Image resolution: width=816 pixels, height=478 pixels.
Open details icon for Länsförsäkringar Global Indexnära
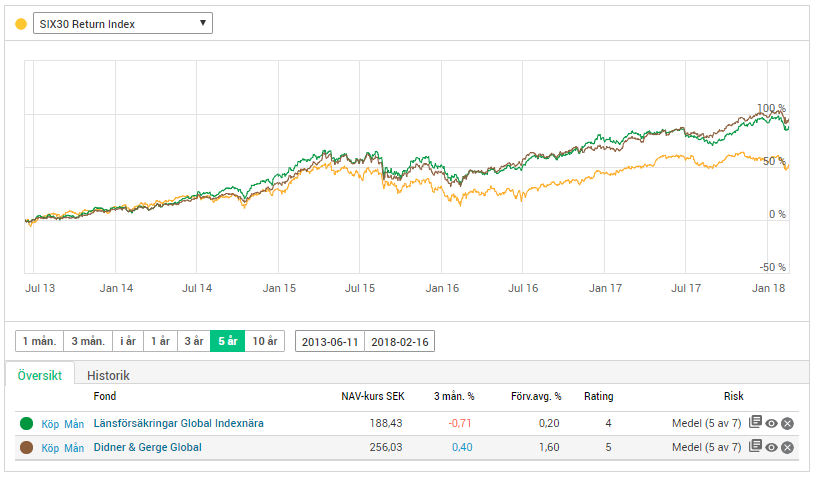[756, 423]
